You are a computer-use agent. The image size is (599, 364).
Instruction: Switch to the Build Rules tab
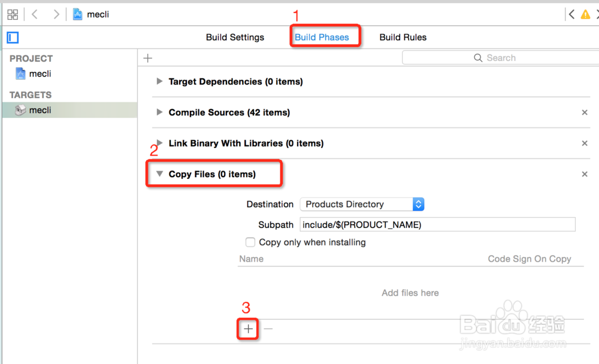403,37
